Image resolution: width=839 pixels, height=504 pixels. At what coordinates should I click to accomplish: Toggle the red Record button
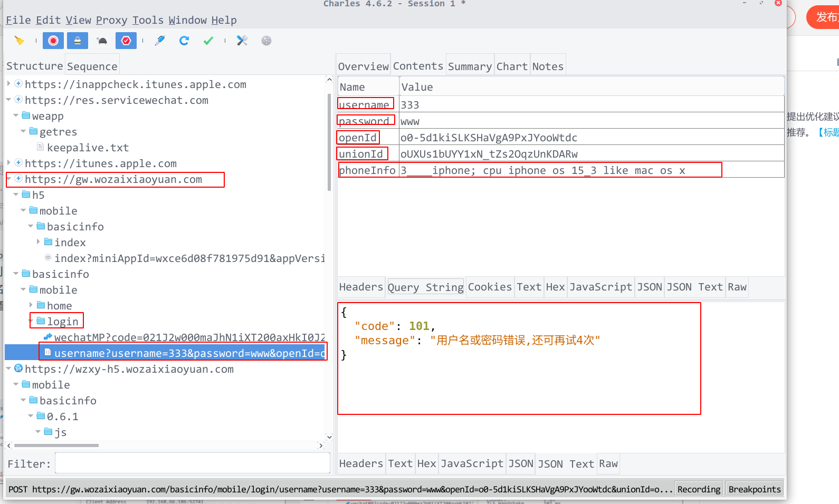pos(53,41)
